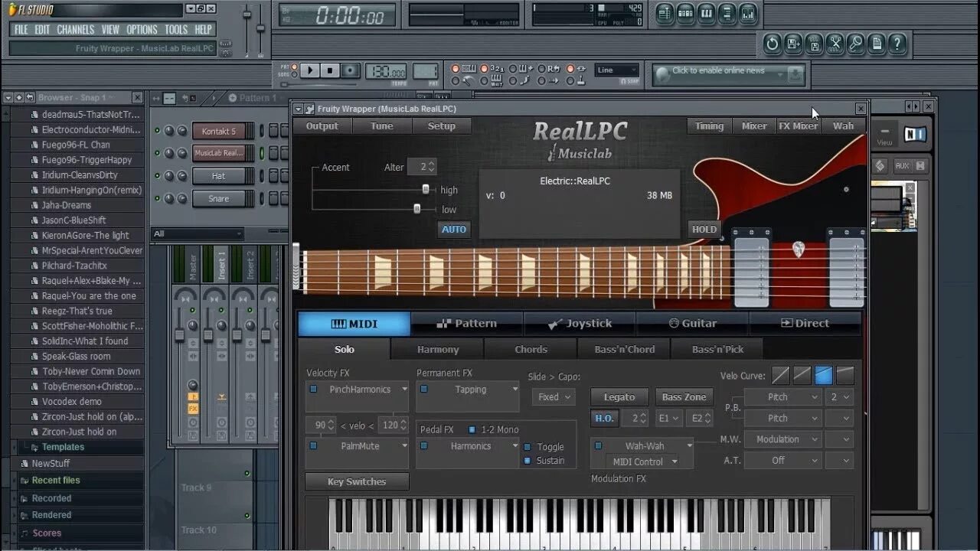Image resolution: width=980 pixels, height=551 pixels.
Task: Open the MIDI Control dropdown
Action: coord(642,461)
